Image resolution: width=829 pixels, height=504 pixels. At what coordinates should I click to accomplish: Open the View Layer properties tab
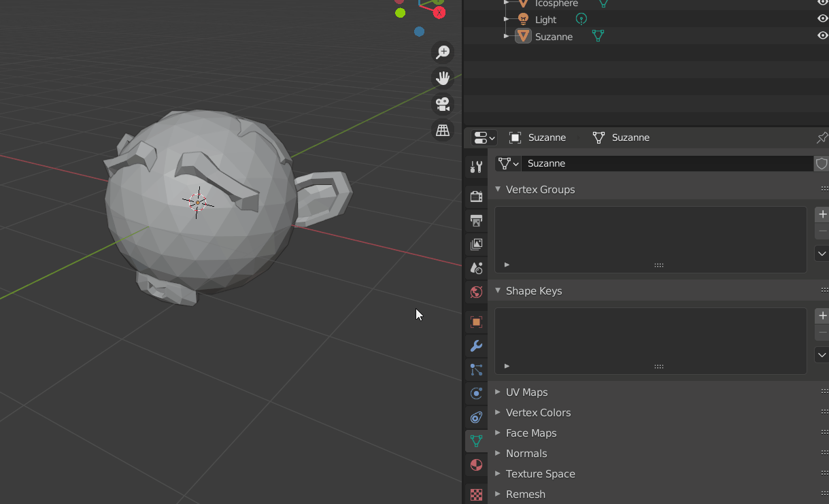[x=476, y=244]
